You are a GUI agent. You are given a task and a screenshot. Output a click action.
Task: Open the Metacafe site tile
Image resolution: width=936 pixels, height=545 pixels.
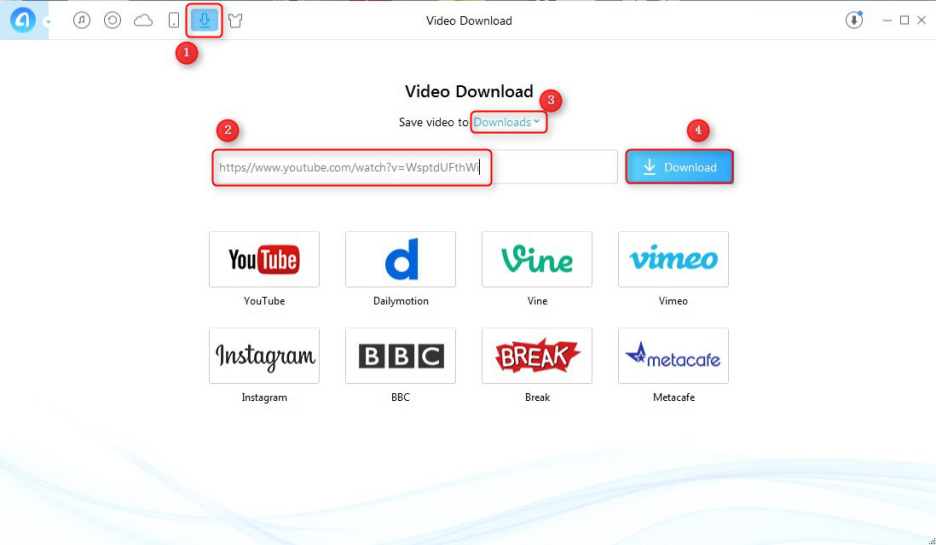click(x=673, y=356)
